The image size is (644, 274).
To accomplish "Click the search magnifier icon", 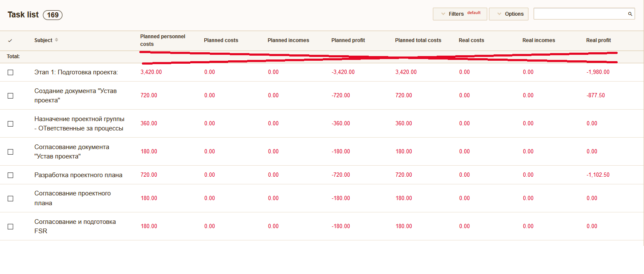I will pyautogui.click(x=630, y=14).
